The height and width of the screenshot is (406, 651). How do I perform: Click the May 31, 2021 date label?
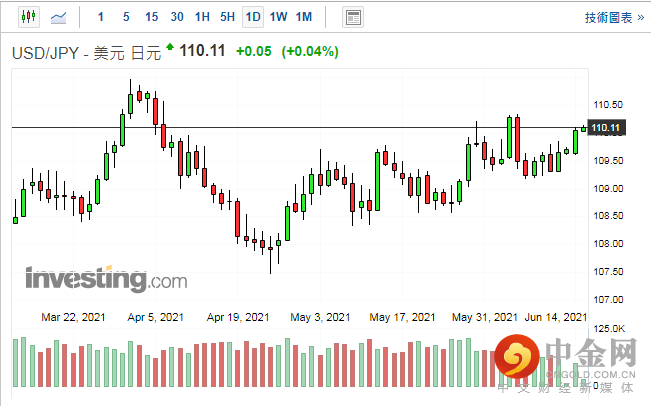point(485,318)
